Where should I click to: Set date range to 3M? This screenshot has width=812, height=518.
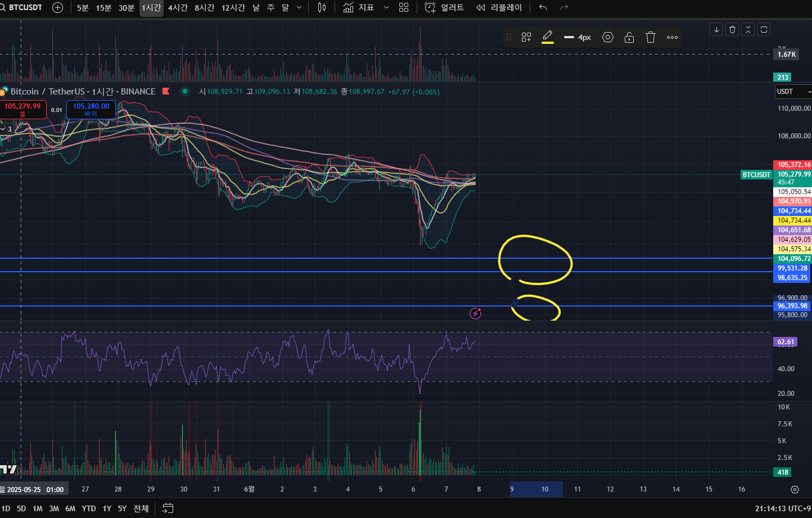(54, 508)
